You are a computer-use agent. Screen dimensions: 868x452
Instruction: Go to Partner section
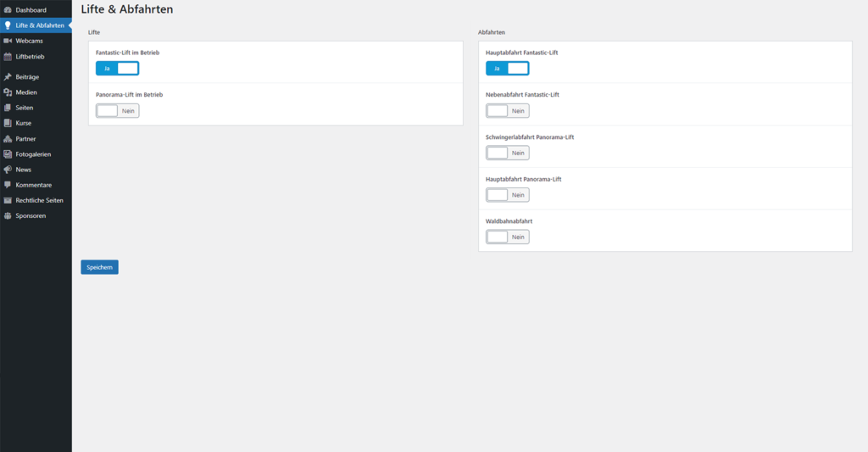pyautogui.click(x=36, y=139)
